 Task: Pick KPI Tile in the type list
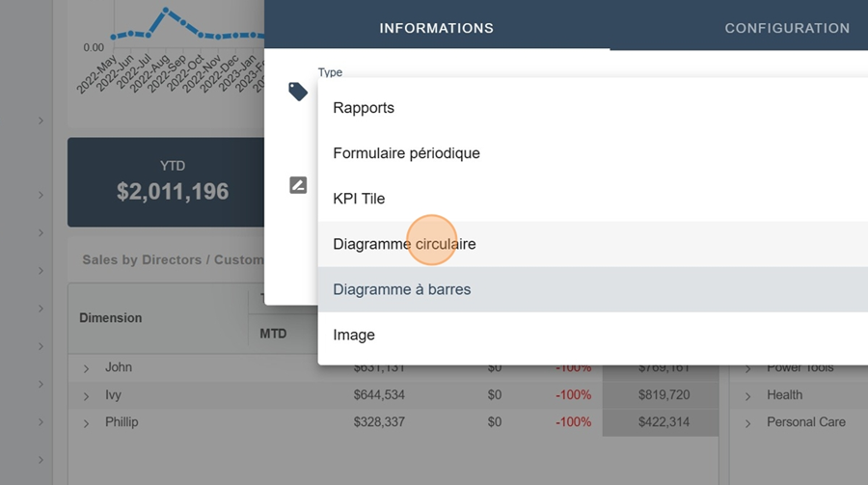coord(359,199)
